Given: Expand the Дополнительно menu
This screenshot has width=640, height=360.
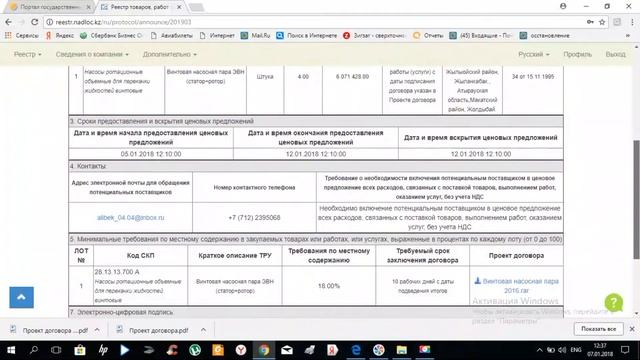Looking at the screenshot, I should pos(169,54).
